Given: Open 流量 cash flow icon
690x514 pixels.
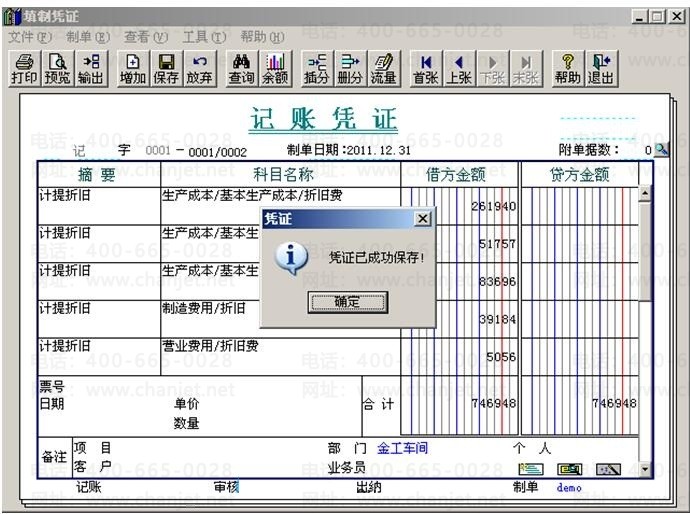Looking at the screenshot, I should [384, 69].
